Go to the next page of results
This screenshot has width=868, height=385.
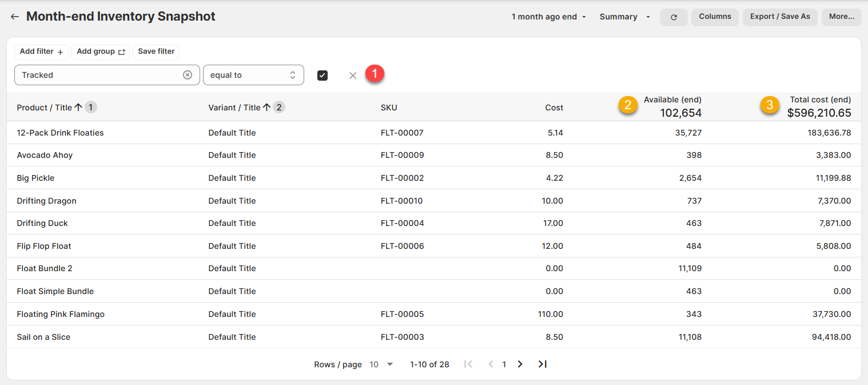pos(520,364)
